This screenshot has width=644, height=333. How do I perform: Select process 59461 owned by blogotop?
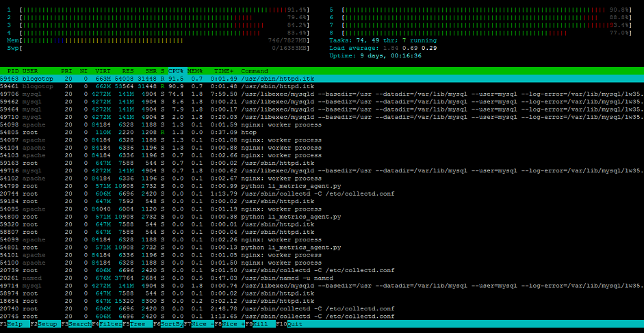[x=322, y=86]
